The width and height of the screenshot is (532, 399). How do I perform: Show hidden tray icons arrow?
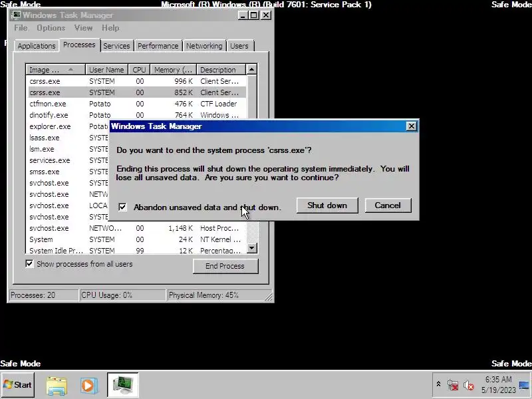[x=438, y=384]
